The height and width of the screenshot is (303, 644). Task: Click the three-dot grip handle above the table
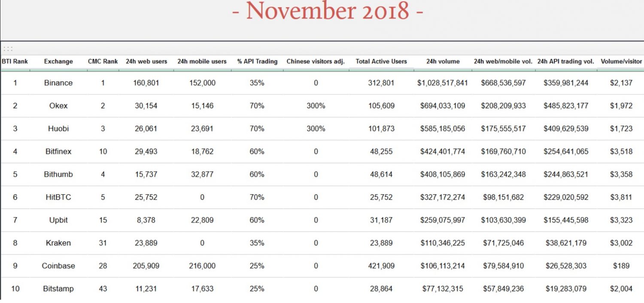(x=7, y=49)
